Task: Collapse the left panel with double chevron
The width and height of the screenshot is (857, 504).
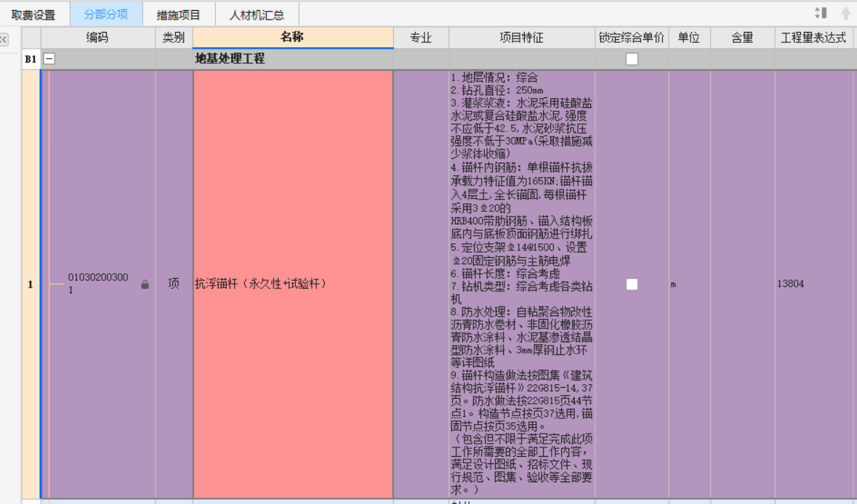Action: [x=4, y=38]
